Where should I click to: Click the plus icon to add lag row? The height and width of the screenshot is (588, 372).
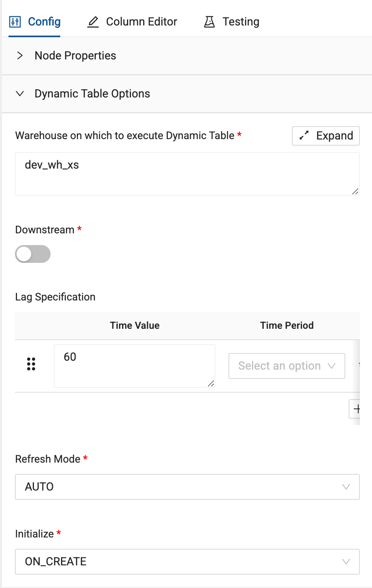(x=356, y=409)
